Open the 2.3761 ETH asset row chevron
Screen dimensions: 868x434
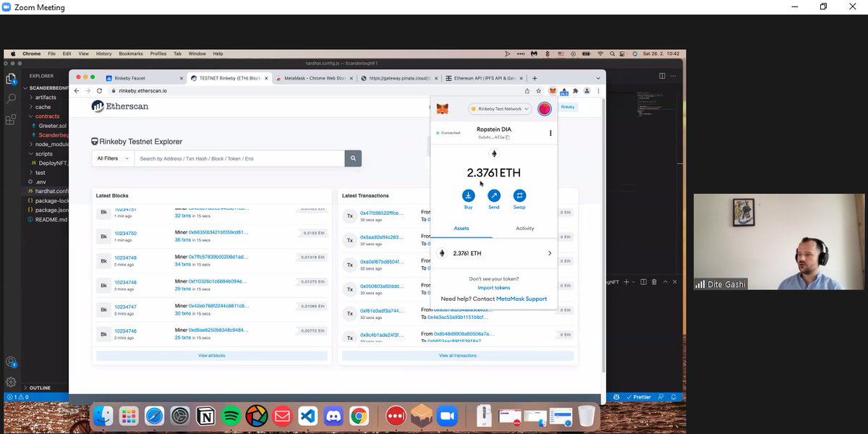pyautogui.click(x=550, y=253)
